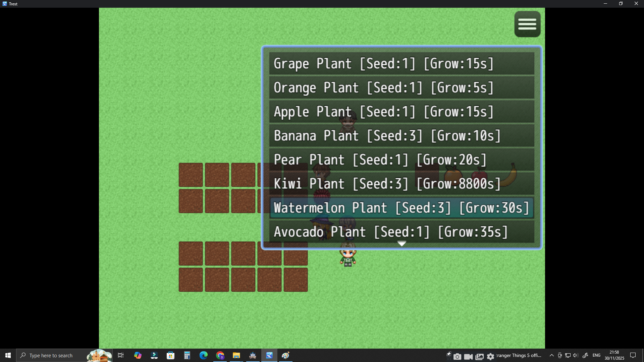
Task: Pick Avocado Plant at list bottom
Action: pyautogui.click(x=401, y=232)
